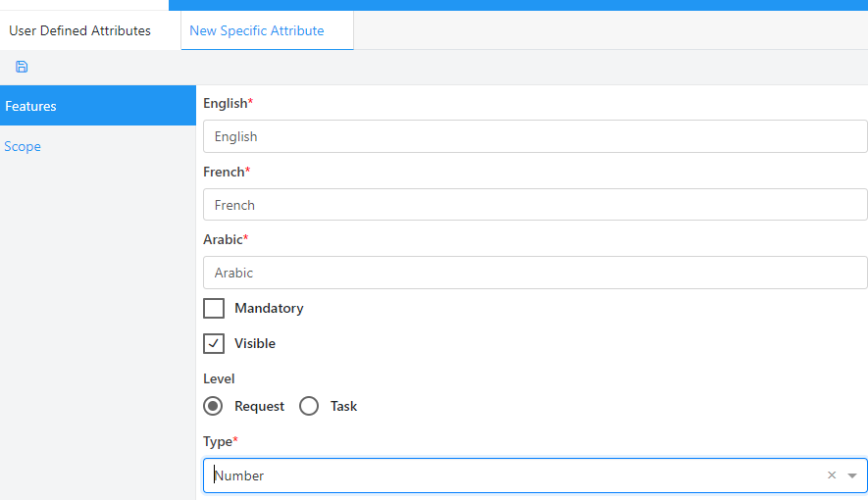Uncheck the Visible checkbox
This screenshot has height=500, width=868.
[x=214, y=344]
